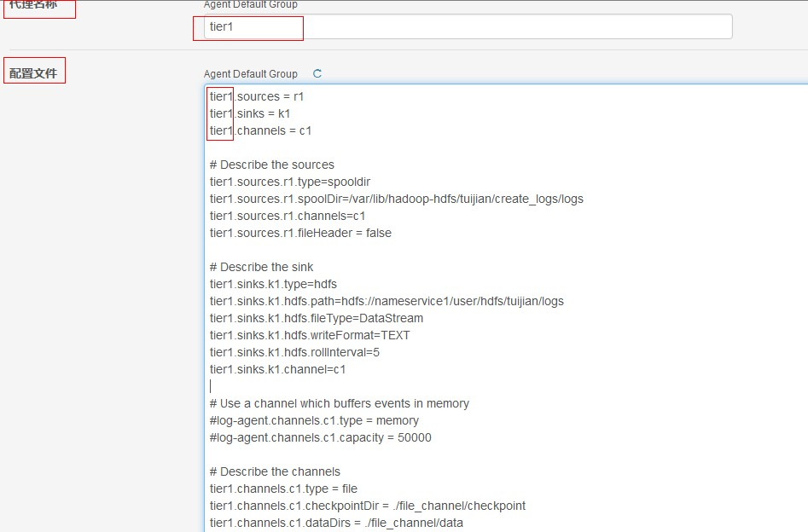Screen dimensions: 808x532
Task: Click the dataDirs config line
Action: 336,523
